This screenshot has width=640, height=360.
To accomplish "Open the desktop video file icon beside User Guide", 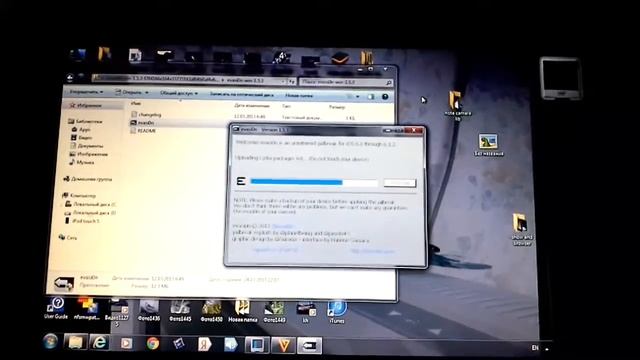I will pyautogui.click(x=117, y=312).
